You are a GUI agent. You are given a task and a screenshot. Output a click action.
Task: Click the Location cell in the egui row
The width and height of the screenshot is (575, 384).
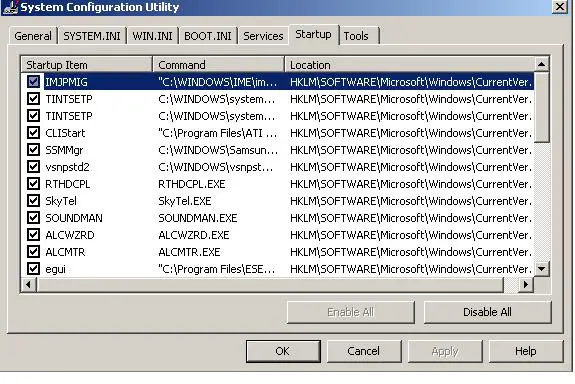[x=411, y=269]
